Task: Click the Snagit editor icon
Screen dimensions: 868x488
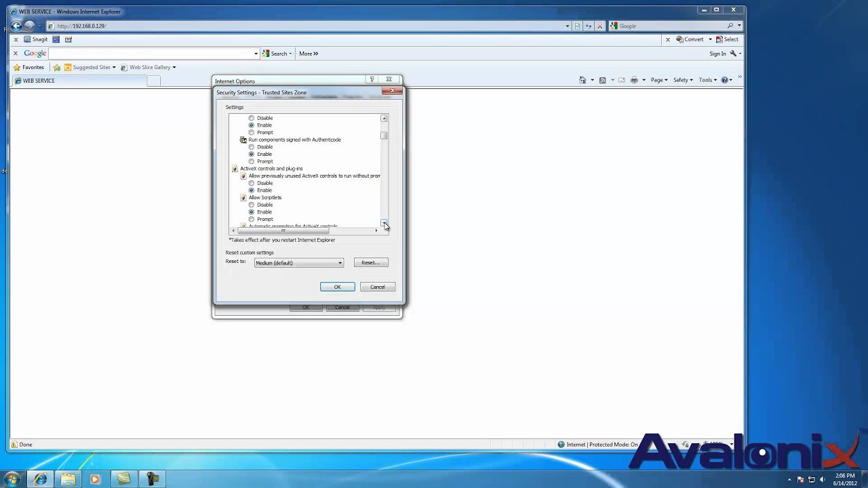Action: (68, 39)
